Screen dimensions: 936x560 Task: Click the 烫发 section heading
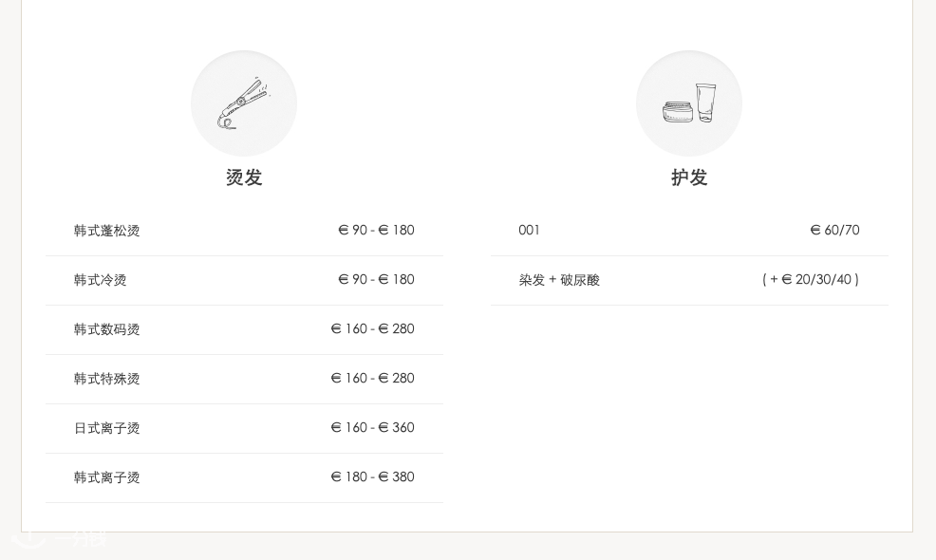coord(244,177)
